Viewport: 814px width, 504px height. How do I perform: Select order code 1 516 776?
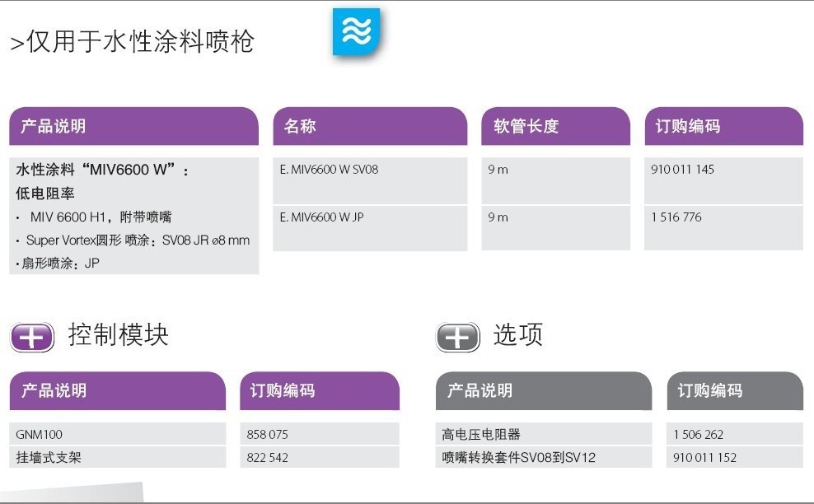676,217
